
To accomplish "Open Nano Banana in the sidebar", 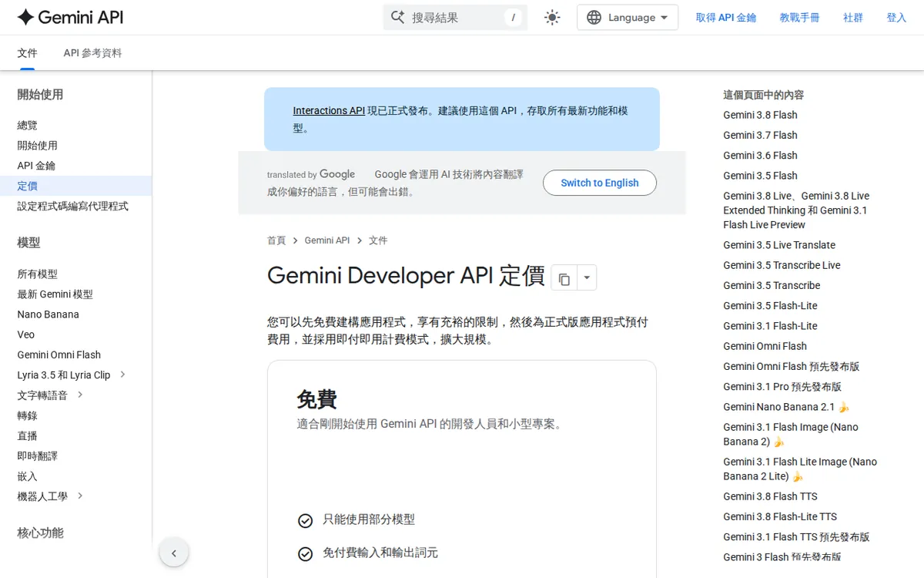I will (x=48, y=314).
